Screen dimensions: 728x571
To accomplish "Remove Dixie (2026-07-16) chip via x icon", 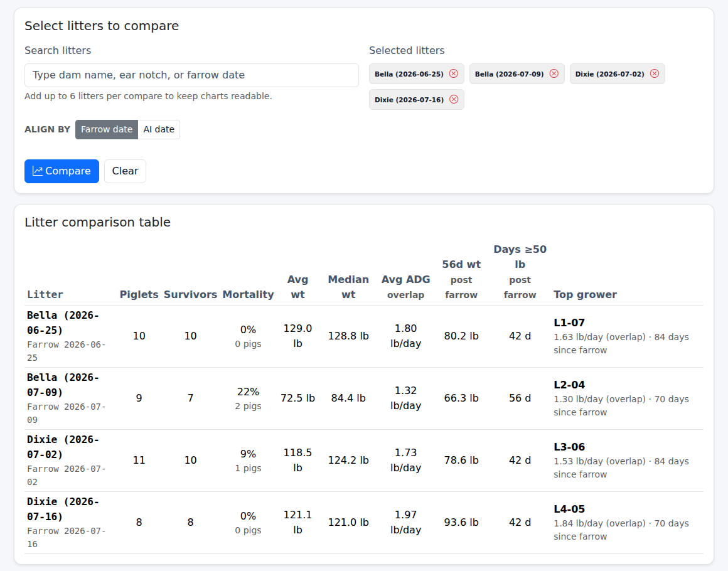I will coord(454,99).
